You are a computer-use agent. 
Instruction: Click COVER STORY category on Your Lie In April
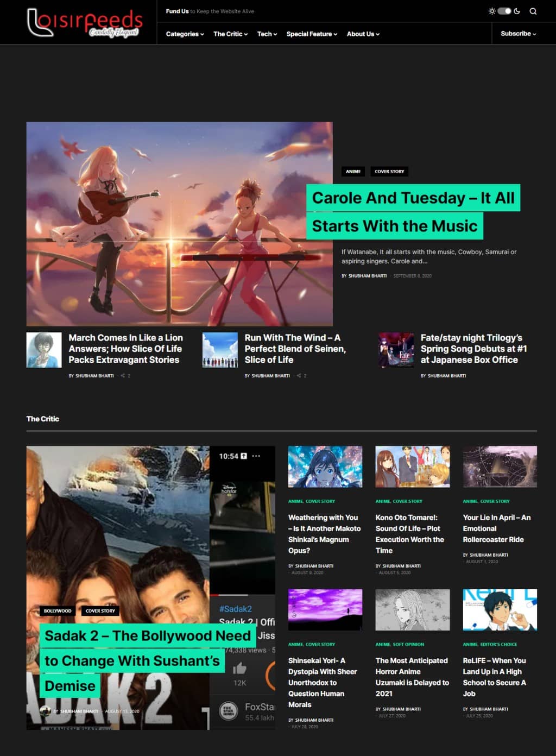coord(495,501)
